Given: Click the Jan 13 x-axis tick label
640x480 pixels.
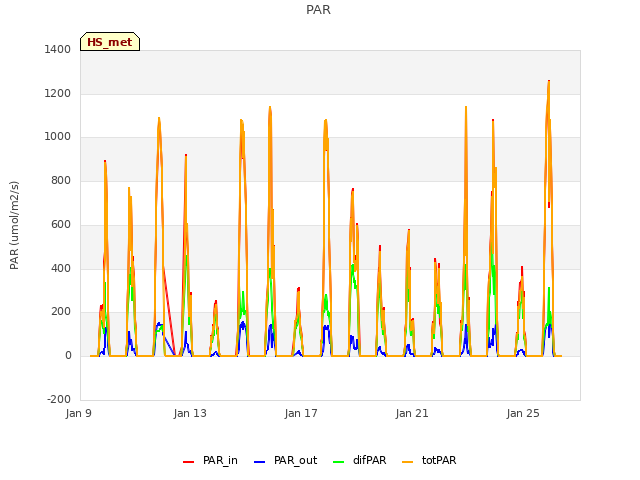Looking at the screenshot, I should click(190, 413).
